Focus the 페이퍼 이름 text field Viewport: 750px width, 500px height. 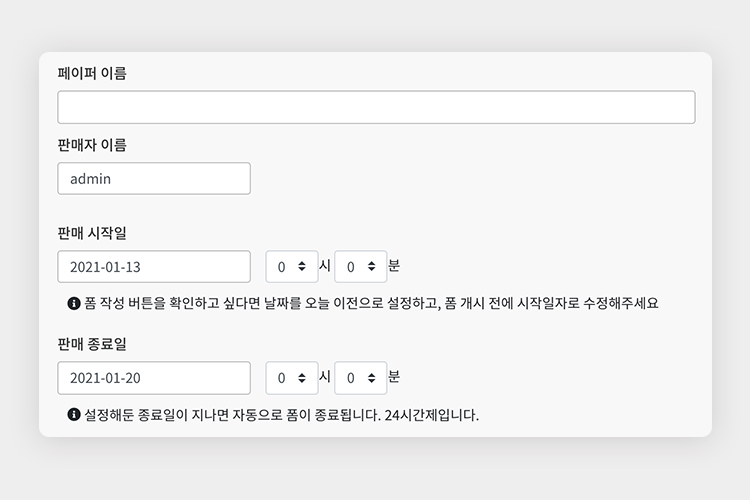(x=376, y=107)
